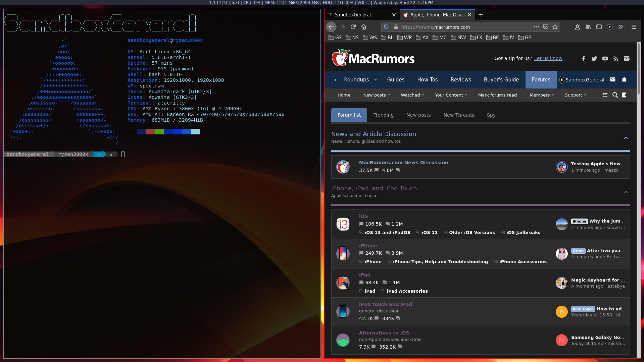Open MacRumors Facebook icon
This screenshot has height=362, width=644.
(584, 58)
